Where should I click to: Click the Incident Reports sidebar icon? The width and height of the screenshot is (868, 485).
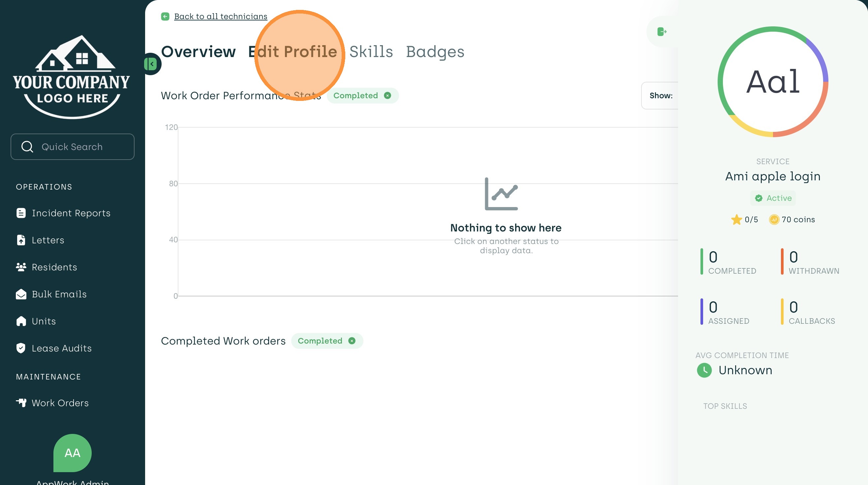21,213
